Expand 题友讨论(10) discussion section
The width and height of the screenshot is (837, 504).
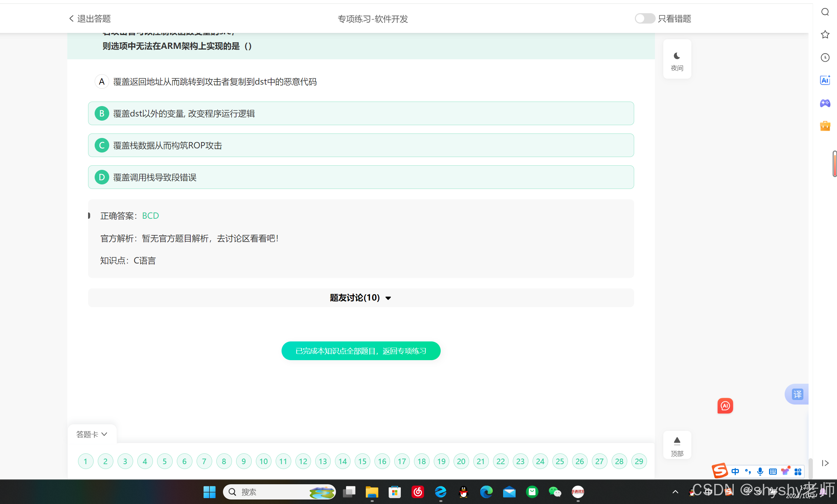pos(361,298)
